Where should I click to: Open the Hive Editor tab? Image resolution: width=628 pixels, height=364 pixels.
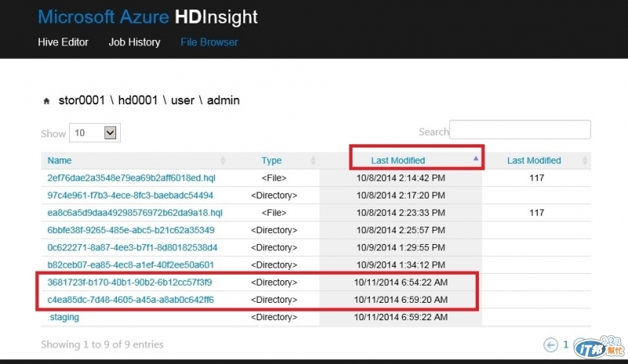point(63,42)
